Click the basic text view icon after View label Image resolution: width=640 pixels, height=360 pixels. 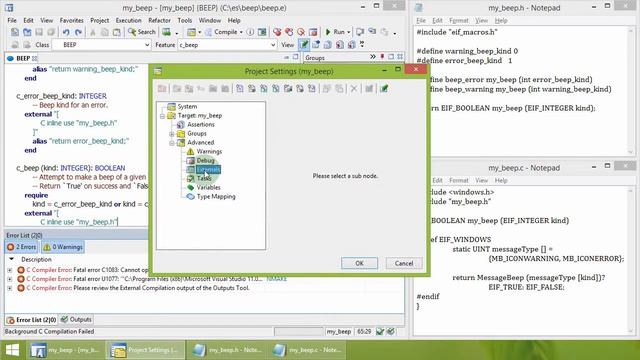point(304,45)
